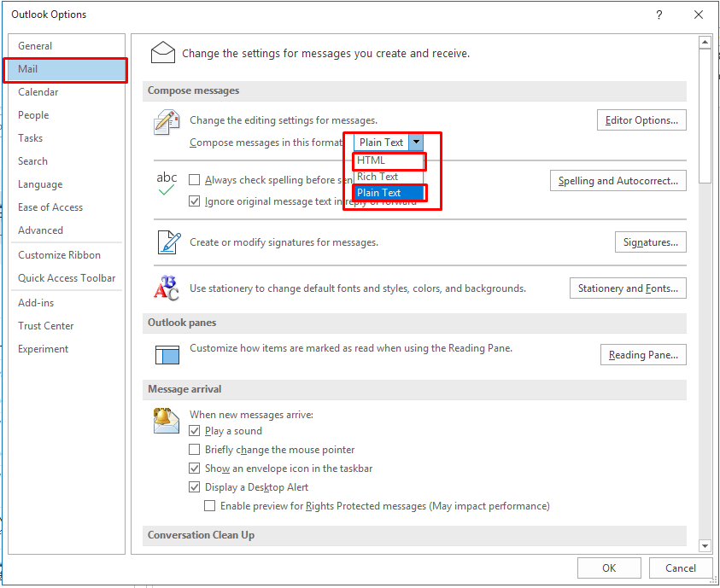
Task: Click the bell-and-envelope message arrival icon
Action: coord(167,420)
